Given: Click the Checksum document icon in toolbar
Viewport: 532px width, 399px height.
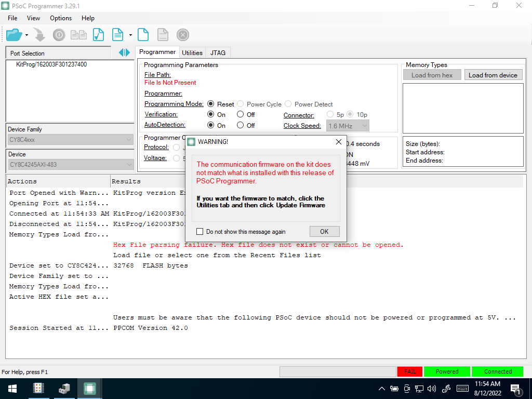Looking at the screenshot, I should tap(98, 35).
